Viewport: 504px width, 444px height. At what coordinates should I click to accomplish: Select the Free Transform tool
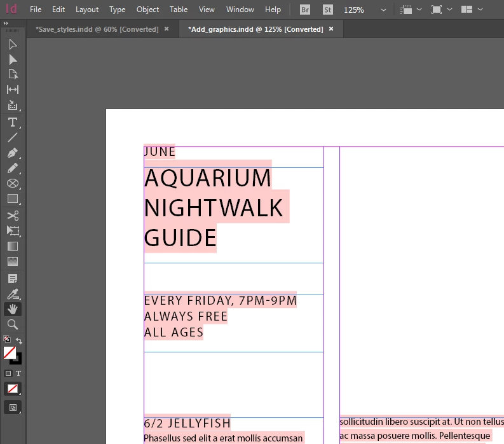coord(13,231)
